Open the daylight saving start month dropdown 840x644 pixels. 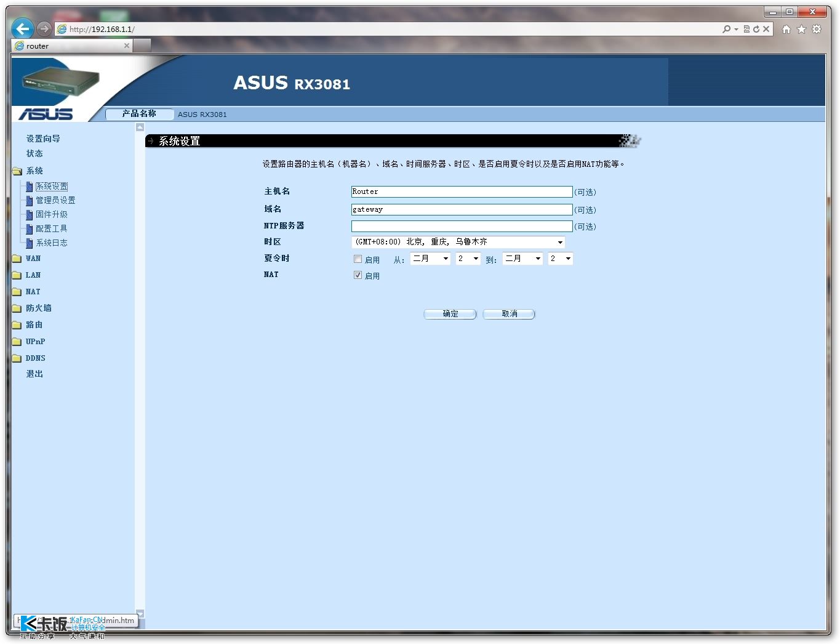(431, 259)
